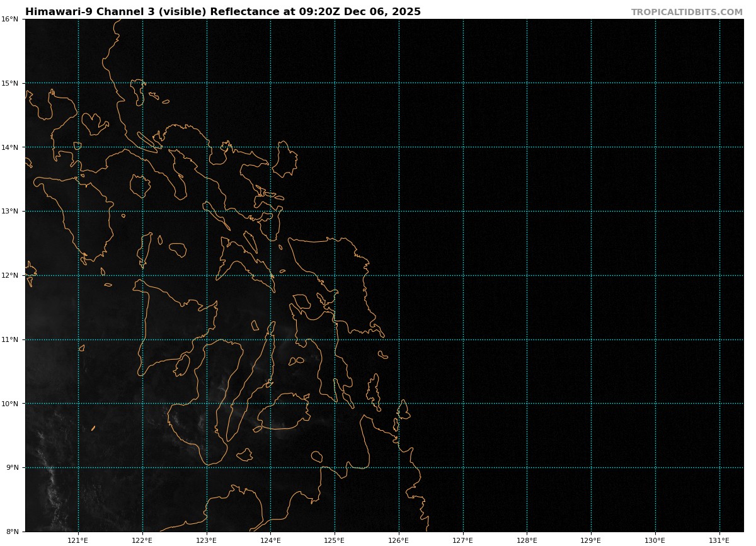The height and width of the screenshot is (546, 756).
Task: Click the 121°E longitude axis label
Action: (78, 540)
